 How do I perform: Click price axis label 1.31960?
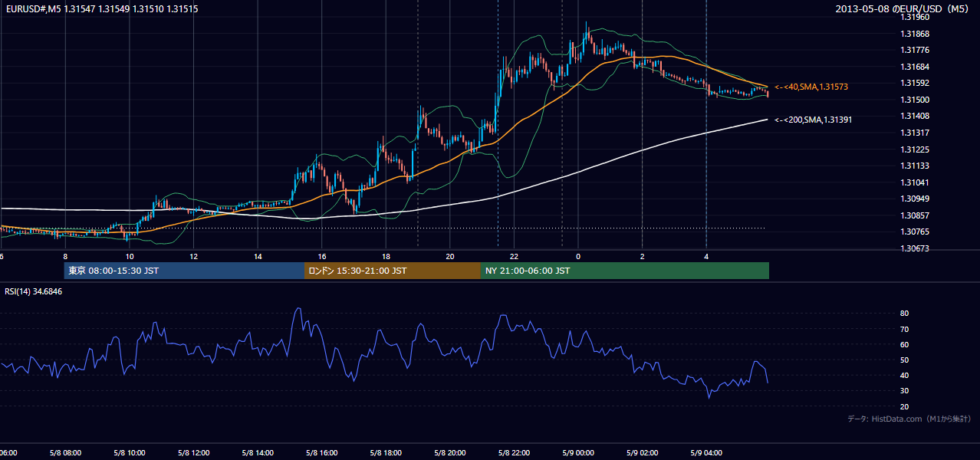tap(915, 17)
